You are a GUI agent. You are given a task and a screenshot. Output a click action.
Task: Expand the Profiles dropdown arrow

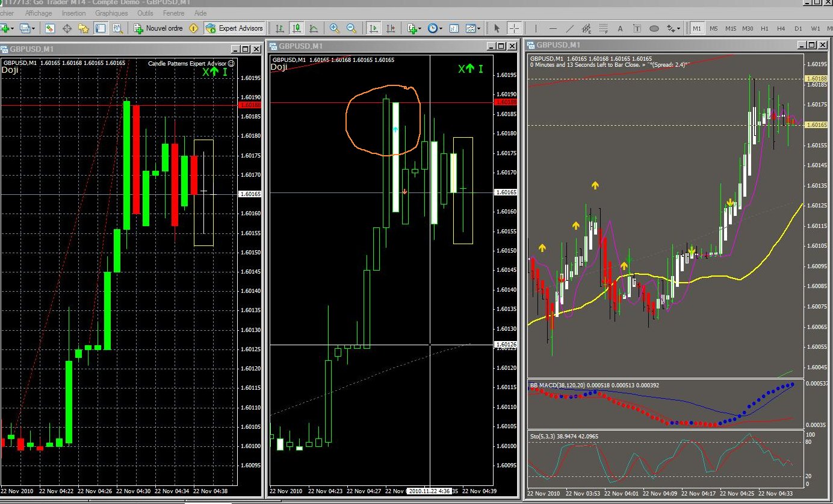(x=33, y=29)
